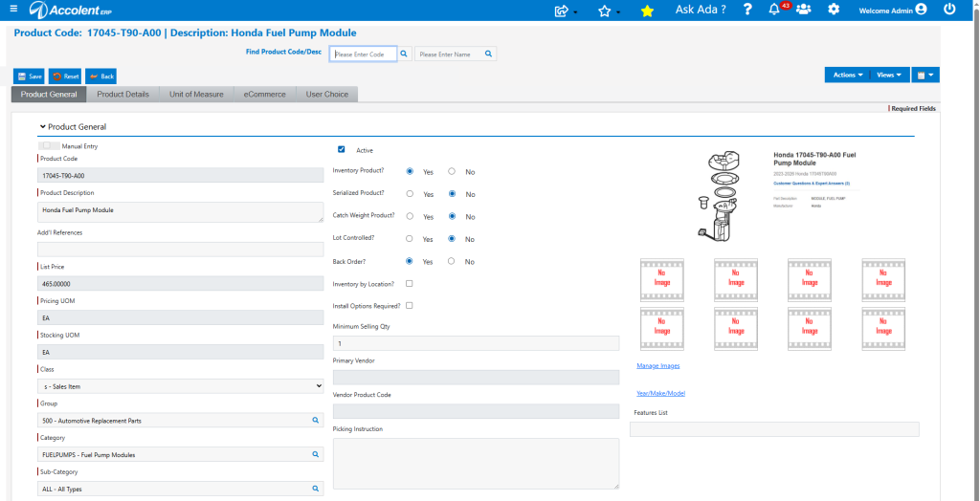980x501 pixels.
Task: Click the Product Code field 17045-T90-A00
Action: point(181,176)
